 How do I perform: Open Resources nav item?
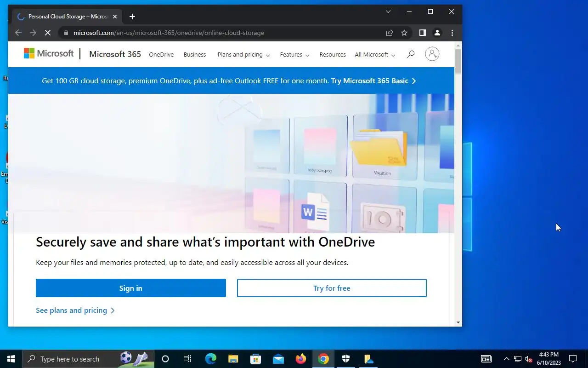point(333,54)
